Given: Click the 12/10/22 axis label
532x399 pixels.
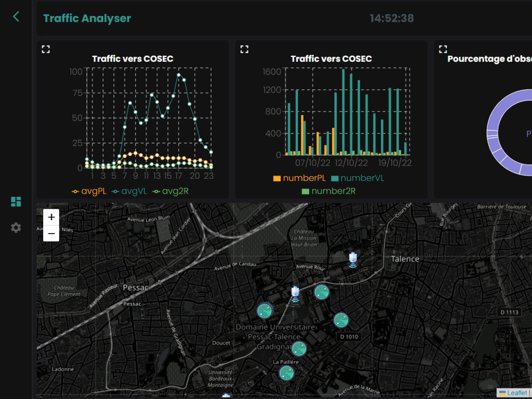Looking at the screenshot, I should point(351,163).
